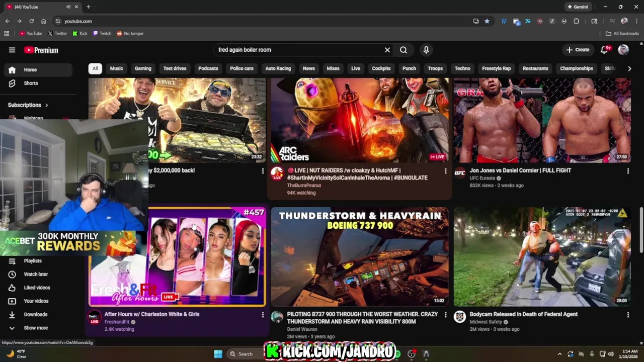
Task: Open Shorts in the sidebar
Action: [37, 83]
